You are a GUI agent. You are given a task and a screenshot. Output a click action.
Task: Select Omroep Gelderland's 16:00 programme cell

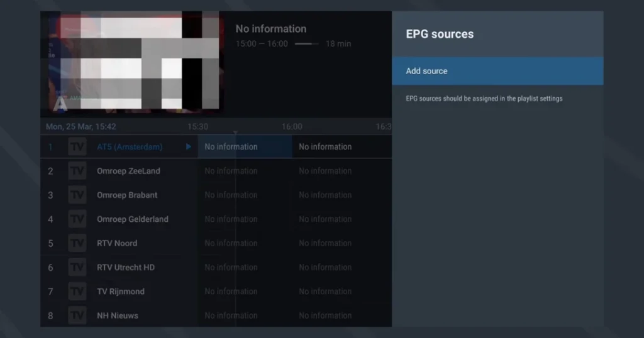[341, 219]
